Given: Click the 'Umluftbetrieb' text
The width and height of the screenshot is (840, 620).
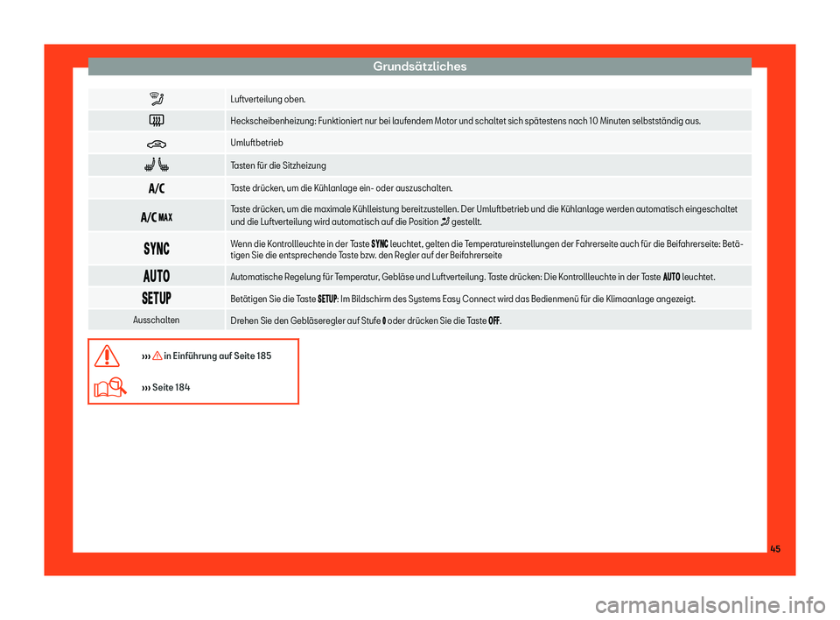Looking at the screenshot, I should tap(256, 144).
